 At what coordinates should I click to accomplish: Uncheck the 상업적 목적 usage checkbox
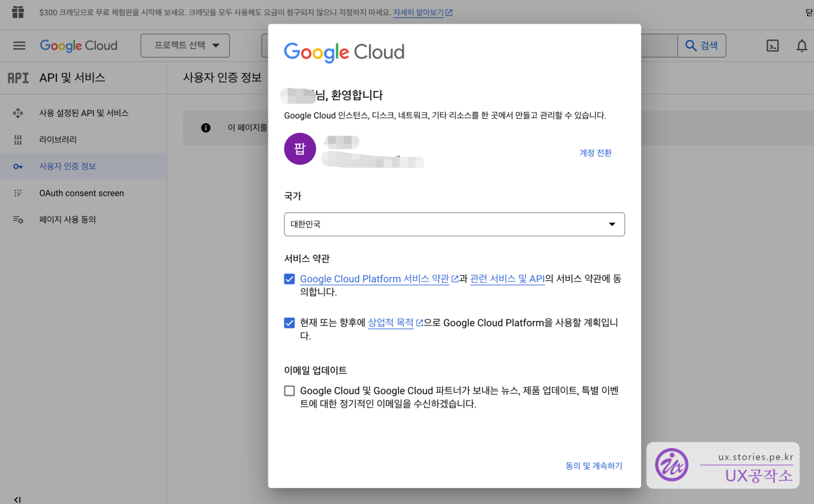coord(289,323)
